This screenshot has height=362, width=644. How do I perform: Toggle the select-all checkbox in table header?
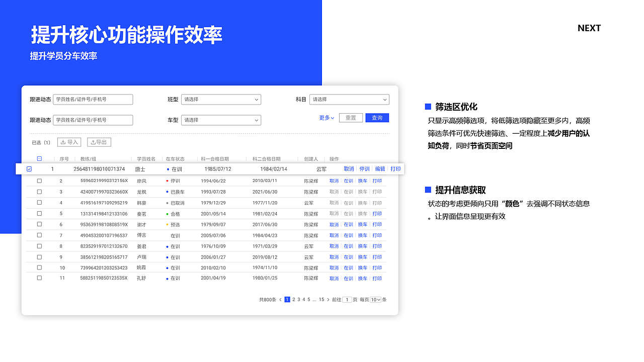(x=39, y=159)
